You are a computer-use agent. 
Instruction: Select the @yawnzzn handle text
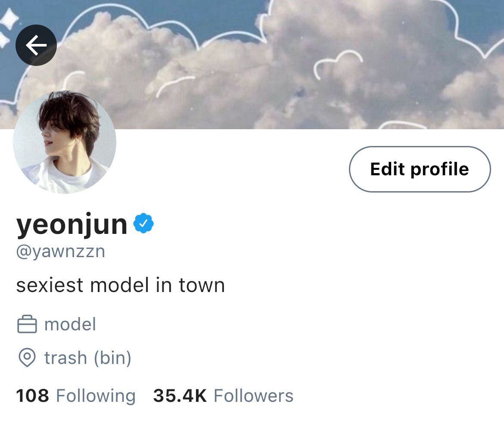[61, 252]
